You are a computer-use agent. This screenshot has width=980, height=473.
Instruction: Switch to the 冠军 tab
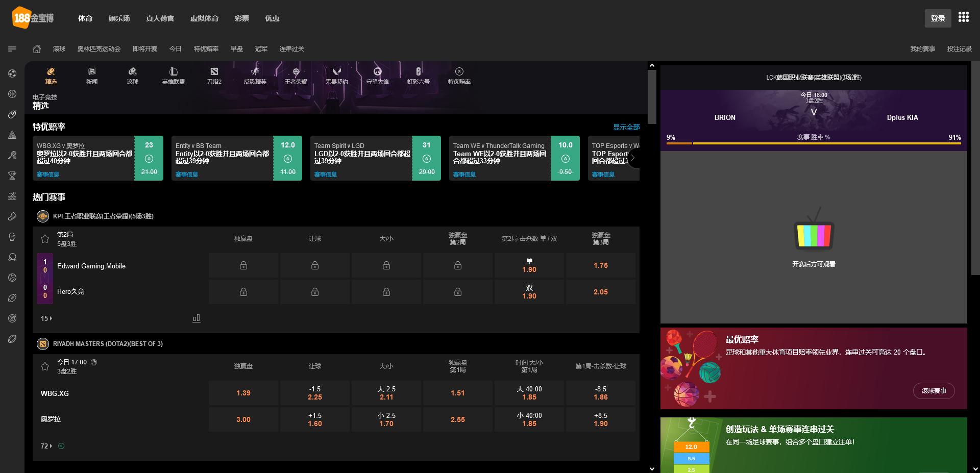261,49
